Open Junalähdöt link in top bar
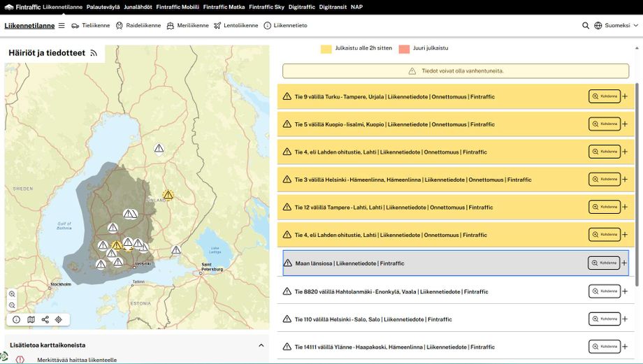The height and width of the screenshot is (364, 643). tap(138, 6)
